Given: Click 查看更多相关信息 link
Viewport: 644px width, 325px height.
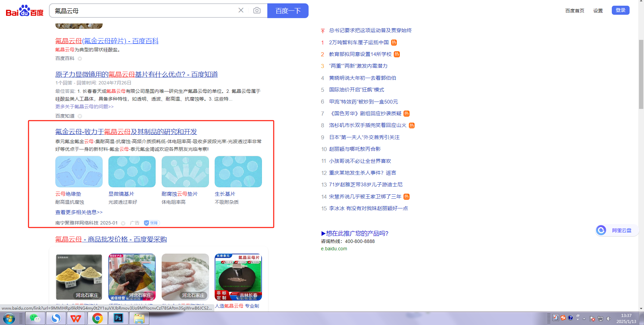Looking at the screenshot, I should [x=79, y=212].
